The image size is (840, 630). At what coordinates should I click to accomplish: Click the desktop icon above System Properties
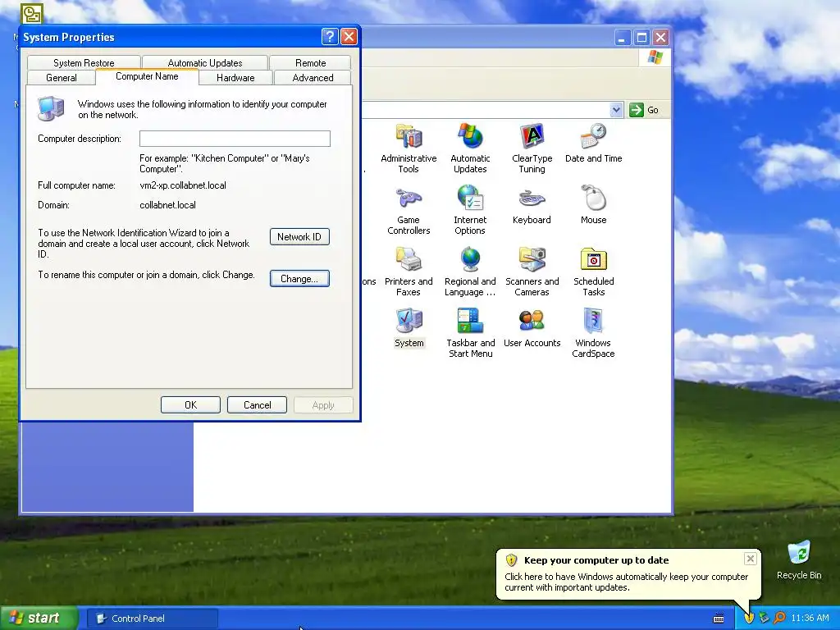[32, 13]
